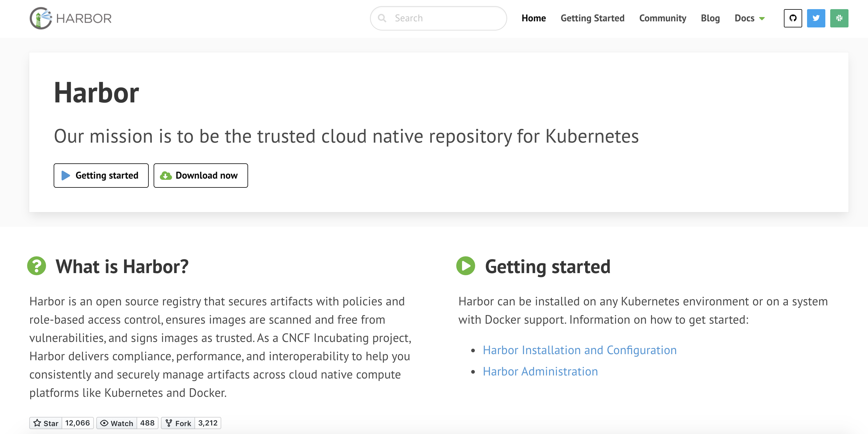
Task: Open the Harbor Administration link
Action: point(540,371)
